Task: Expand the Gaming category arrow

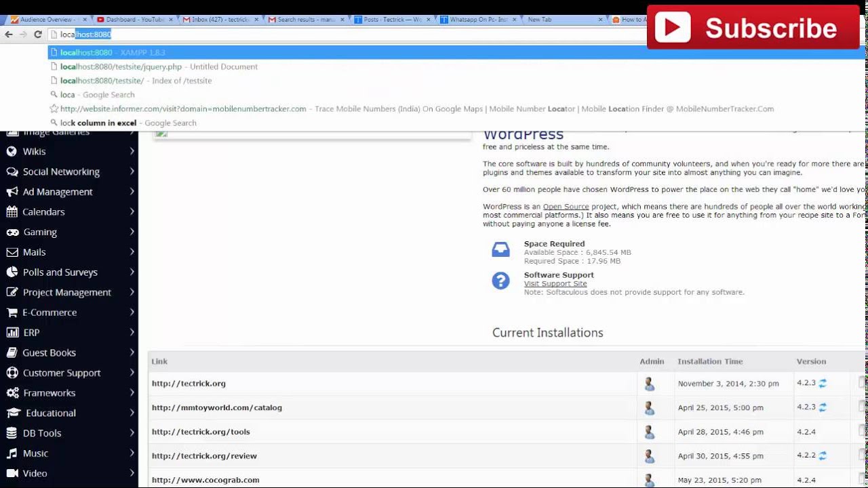Action: click(x=132, y=232)
